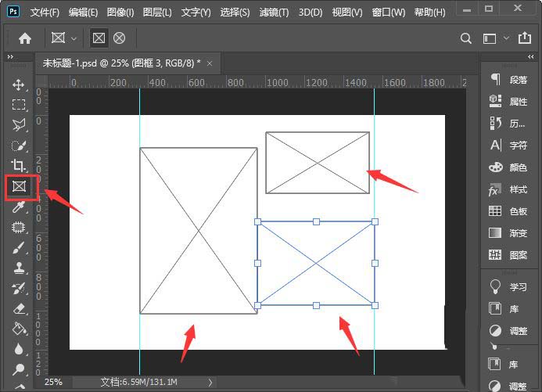The image size is (542, 392).
Task: Open the 图层(L) menu
Action: coord(157,13)
